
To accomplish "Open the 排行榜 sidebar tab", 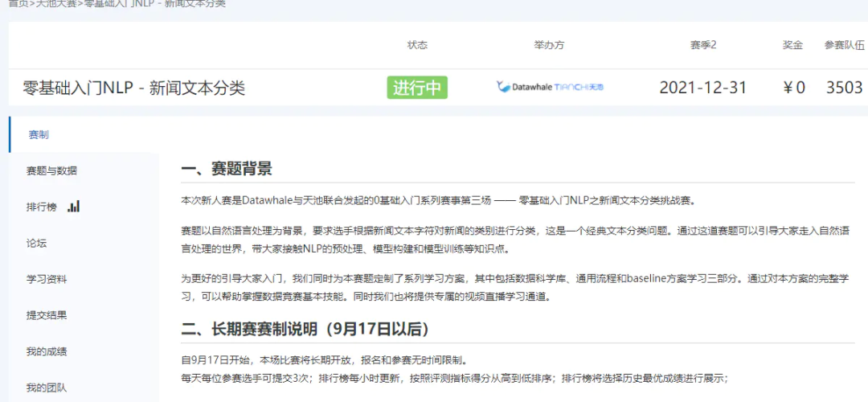I will point(42,207).
